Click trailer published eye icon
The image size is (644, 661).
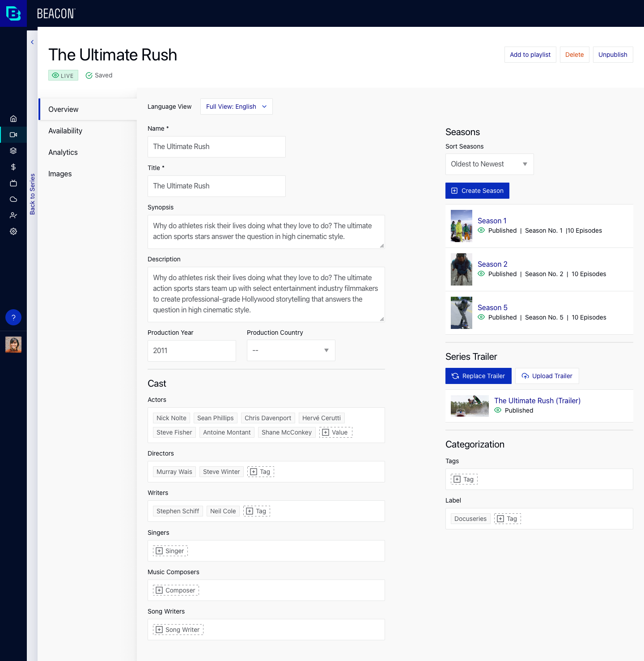click(498, 410)
